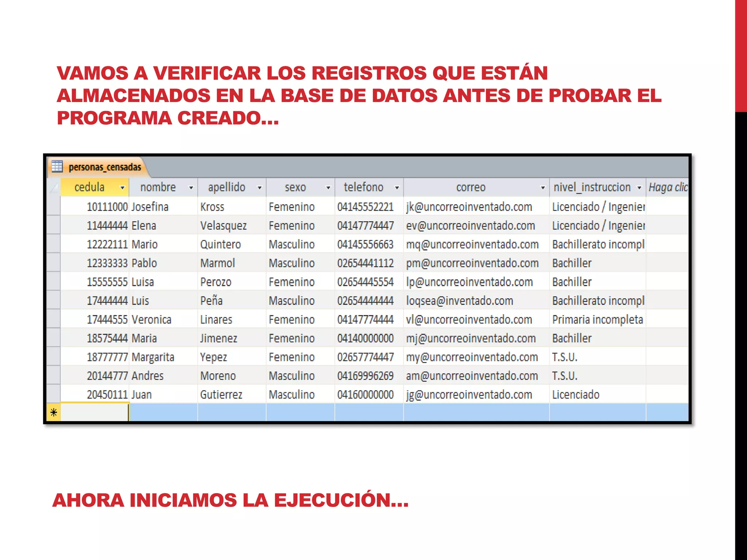Image resolution: width=747 pixels, height=560 pixels.
Task: Click the new record asterisk row selector
Action: pos(54,412)
